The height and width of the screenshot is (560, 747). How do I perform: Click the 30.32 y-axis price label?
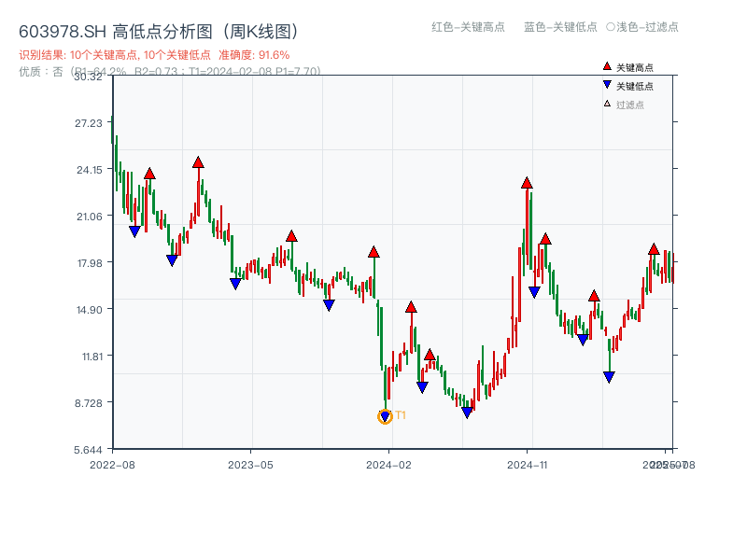coord(88,77)
